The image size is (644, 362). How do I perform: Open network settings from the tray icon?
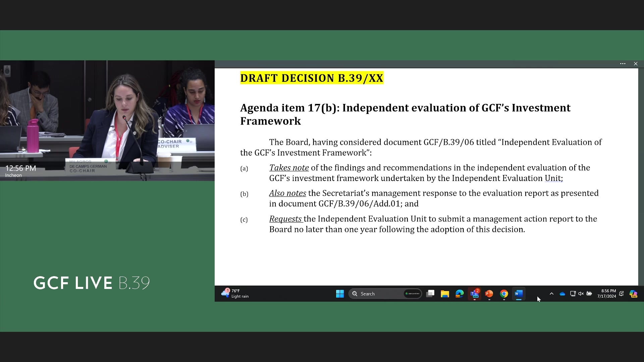click(x=573, y=294)
